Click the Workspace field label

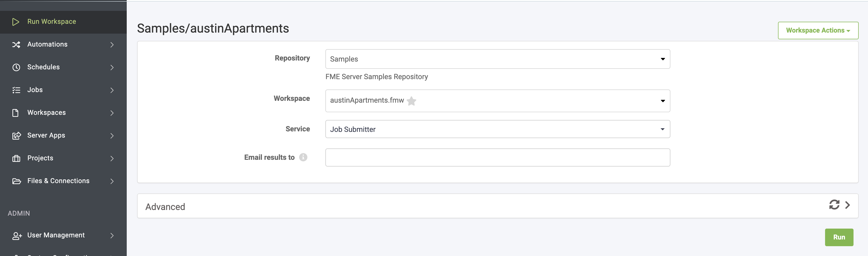(x=291, y=98)
